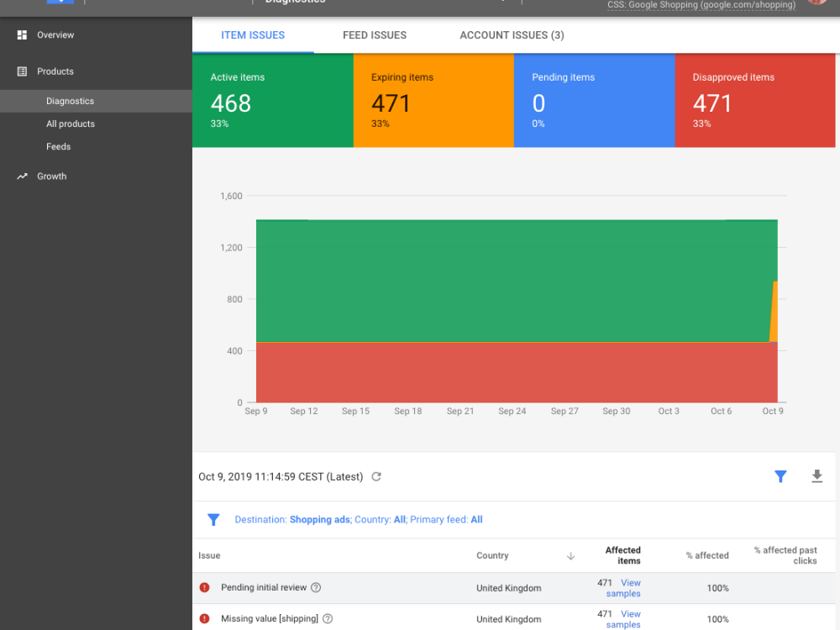Download the issues report

pyautogui.click(x=816, y=476)
